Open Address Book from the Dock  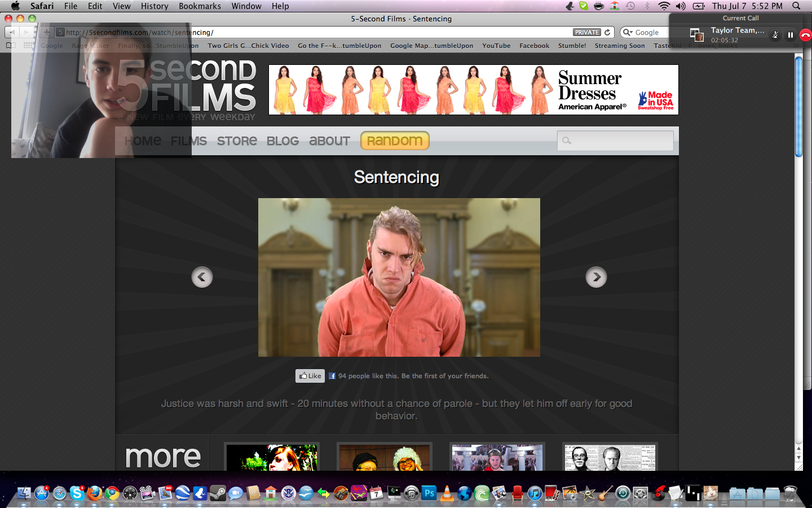[253, 493]
